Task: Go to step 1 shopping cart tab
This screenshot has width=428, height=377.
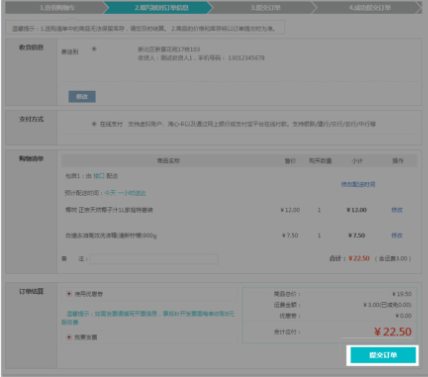Action: pos(57,8)
